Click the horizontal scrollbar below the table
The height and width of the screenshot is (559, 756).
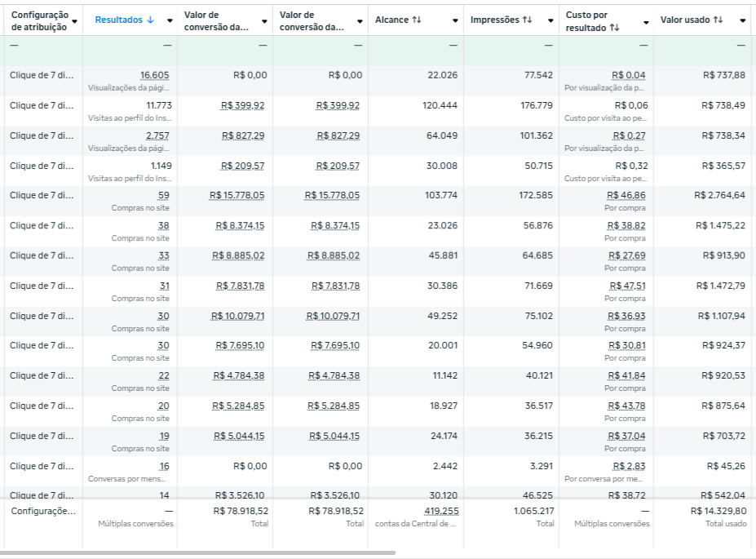coord(197,553)
